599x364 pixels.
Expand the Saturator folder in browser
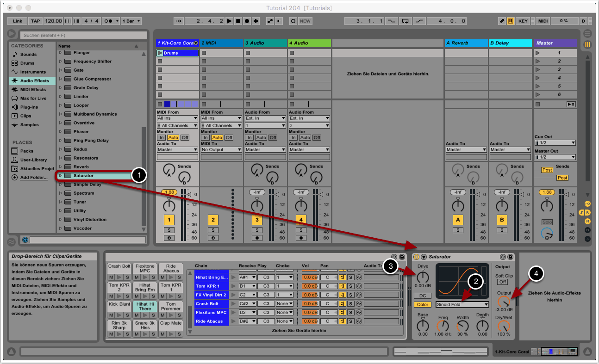point(60,176)
